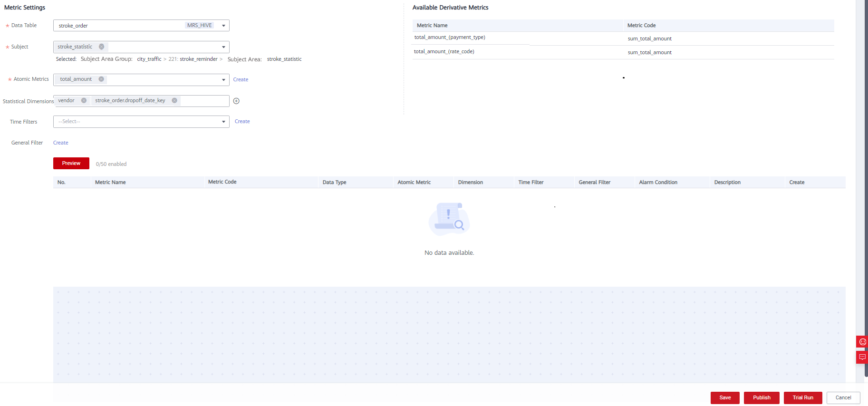Click the Save button
This screenshot has width=868, height=406.
tap(725, 398)
